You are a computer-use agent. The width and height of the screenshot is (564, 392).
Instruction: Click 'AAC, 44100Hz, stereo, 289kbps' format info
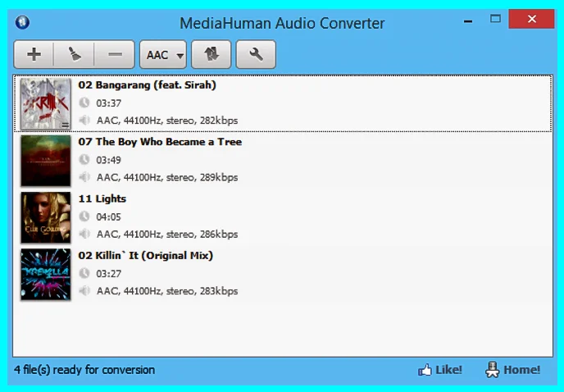point(167,177)
